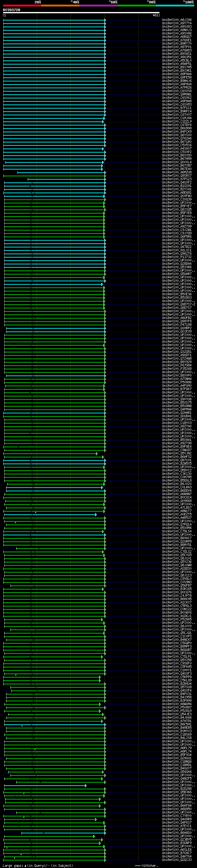Select hit label UniRef100_Q1HRP2
The height and width of the screenshot is (868, 197).
tap(177, 328)
